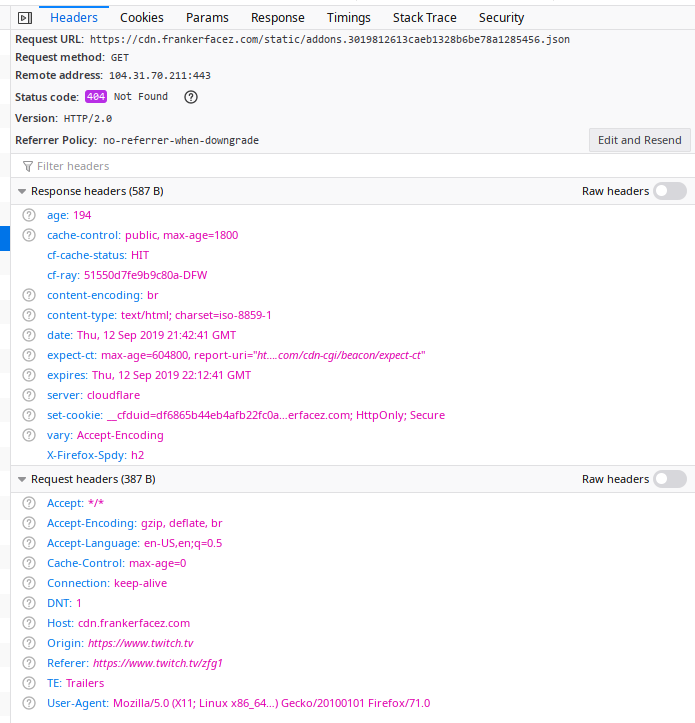The height and width of the screenshot is (723, 695).
Task: Open help icon for date header
Action: [x=29, y=335]
